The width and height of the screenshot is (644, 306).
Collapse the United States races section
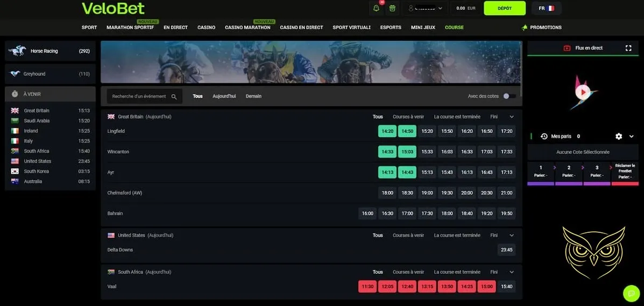512,236
